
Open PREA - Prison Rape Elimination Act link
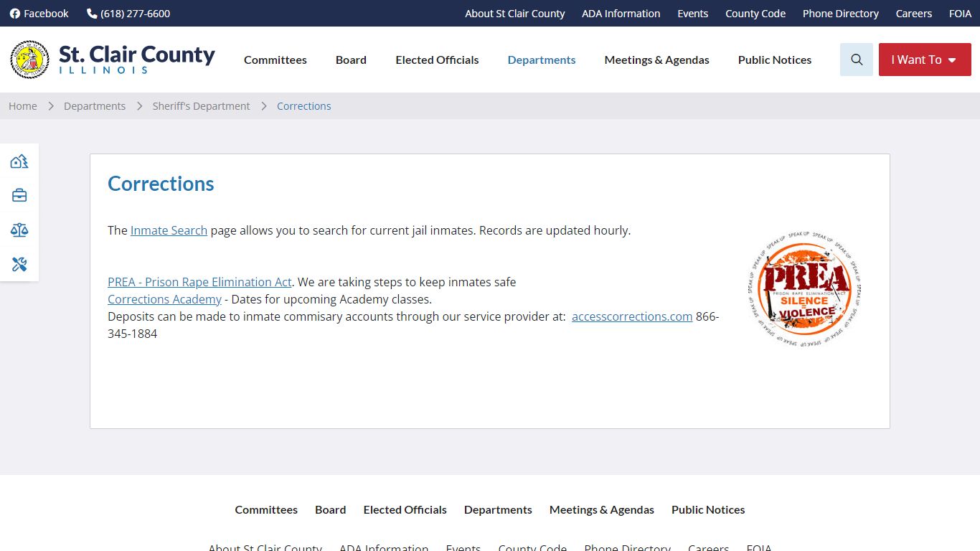(x=199, y=282)
